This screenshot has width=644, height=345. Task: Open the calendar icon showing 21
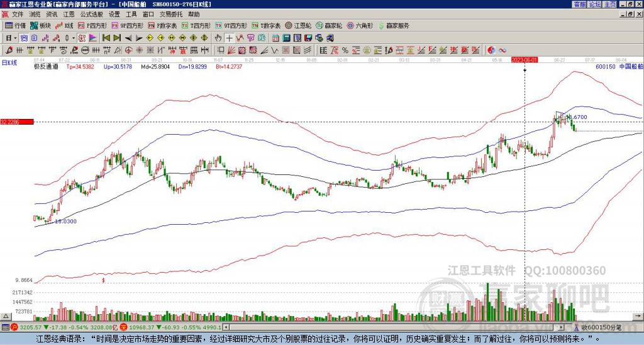tap(275, 38)
